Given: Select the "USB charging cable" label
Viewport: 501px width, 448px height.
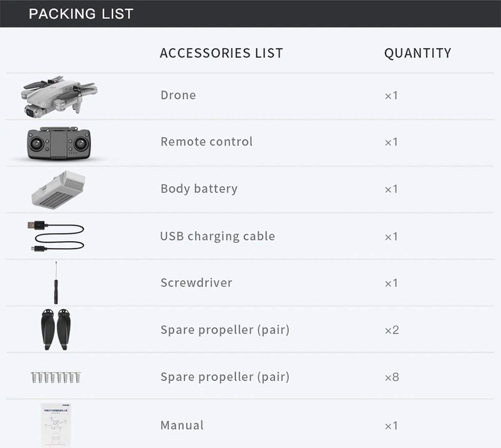Looking at the screenshot, I should pos(218,236).
